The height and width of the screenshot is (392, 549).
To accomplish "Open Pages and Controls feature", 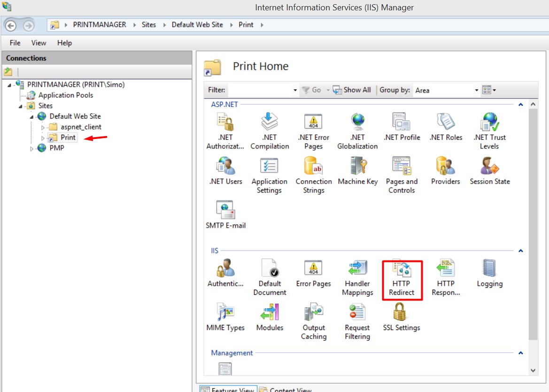I will click(x=402, y=175).
